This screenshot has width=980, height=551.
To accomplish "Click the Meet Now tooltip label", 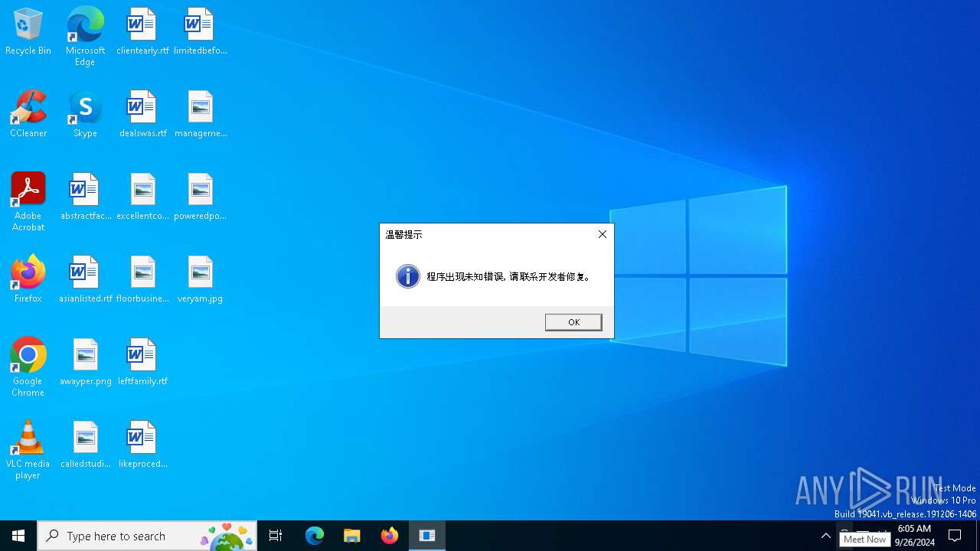I will [x=865, y=540].
